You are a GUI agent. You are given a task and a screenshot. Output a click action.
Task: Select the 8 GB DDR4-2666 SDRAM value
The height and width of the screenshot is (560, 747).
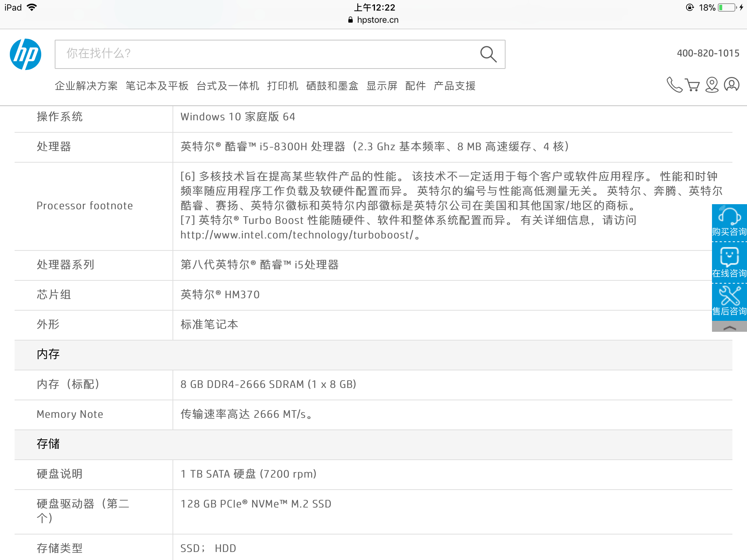(x=268, y=384)
